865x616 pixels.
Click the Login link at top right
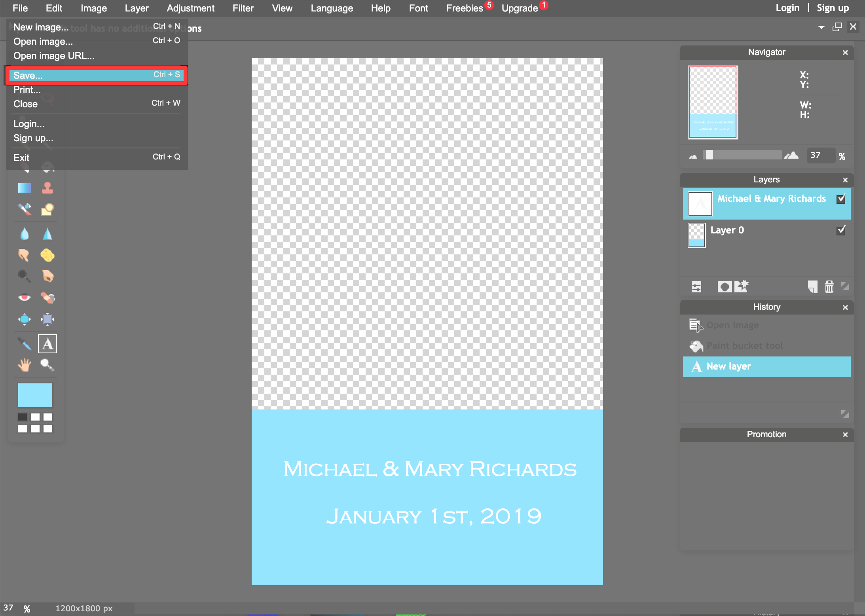click(787, 8)
